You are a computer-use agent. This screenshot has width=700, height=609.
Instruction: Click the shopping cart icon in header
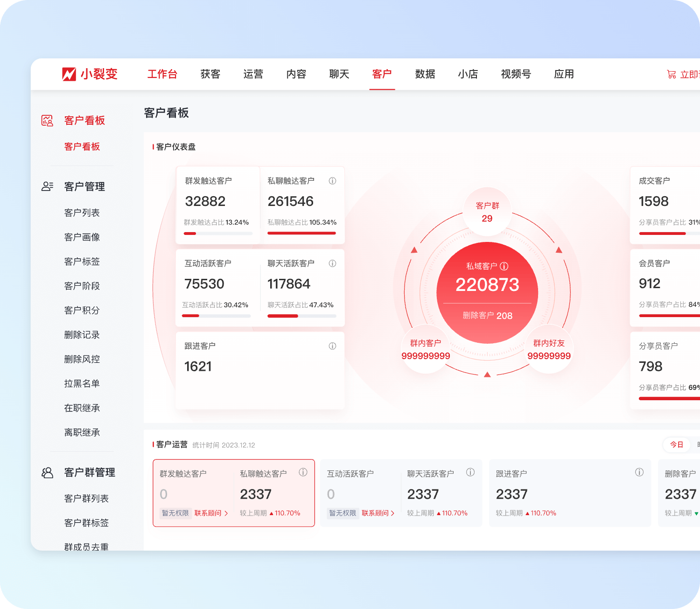(x=671, y=74)
